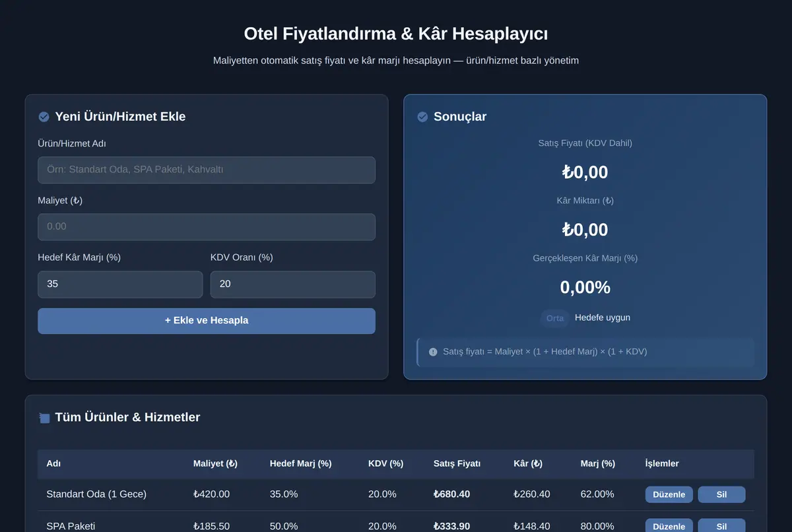Click the 80.00% margin cell

[597, 526]
